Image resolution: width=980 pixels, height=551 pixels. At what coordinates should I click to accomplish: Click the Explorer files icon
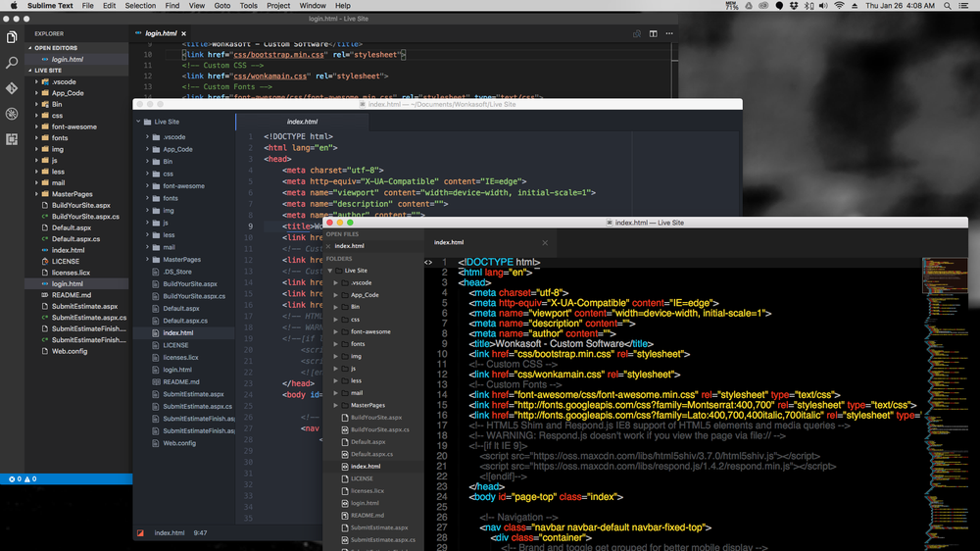point(12,36)
